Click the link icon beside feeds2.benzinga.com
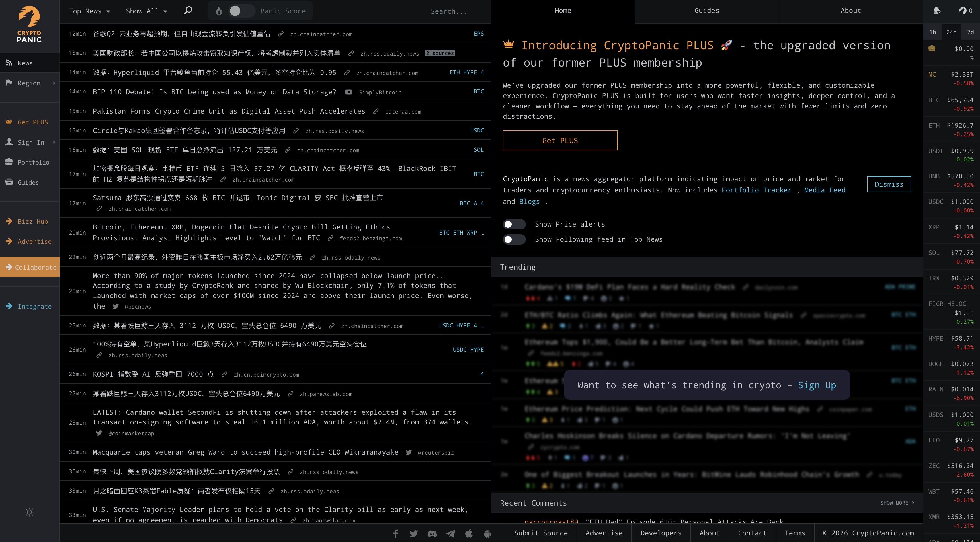This screenshot has height=542, width=980. tap(331, 238)
